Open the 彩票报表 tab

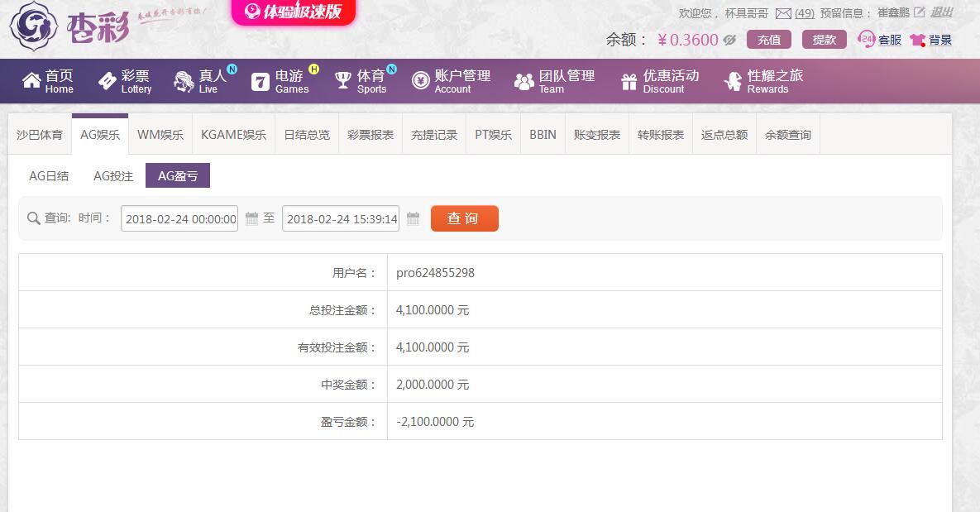(370, 135)
